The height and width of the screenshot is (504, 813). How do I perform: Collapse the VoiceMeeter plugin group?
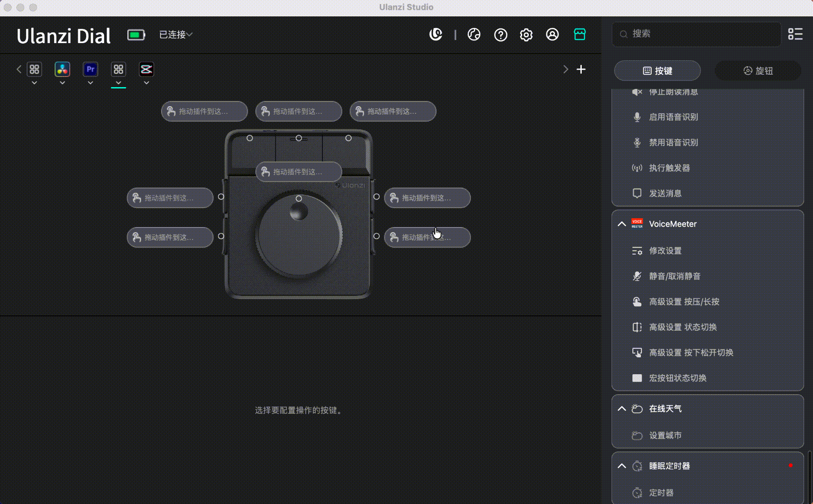622,224
